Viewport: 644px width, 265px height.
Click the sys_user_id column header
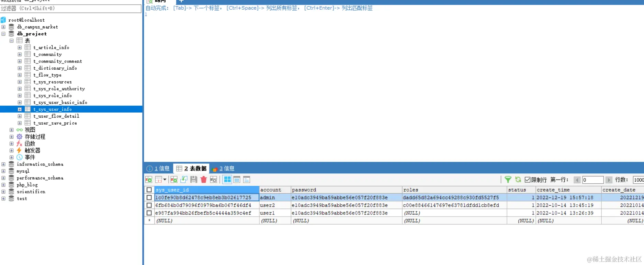tap(207, 190)
